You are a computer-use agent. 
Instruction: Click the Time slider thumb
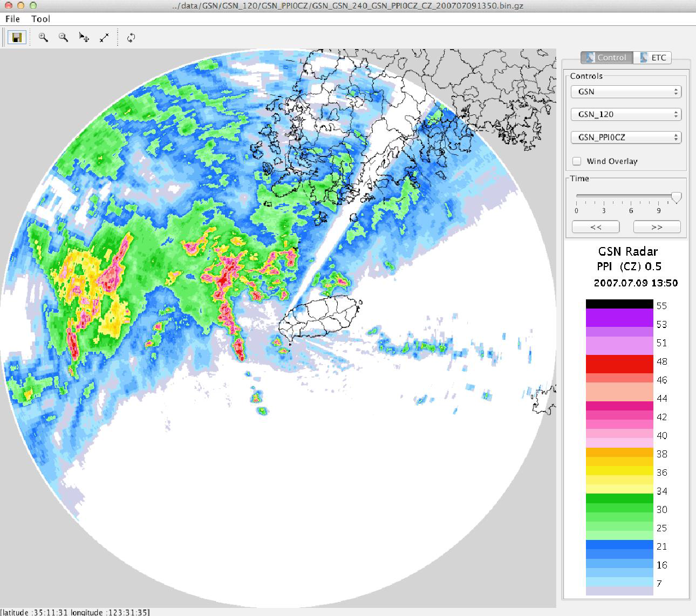(x=676, y=197)
